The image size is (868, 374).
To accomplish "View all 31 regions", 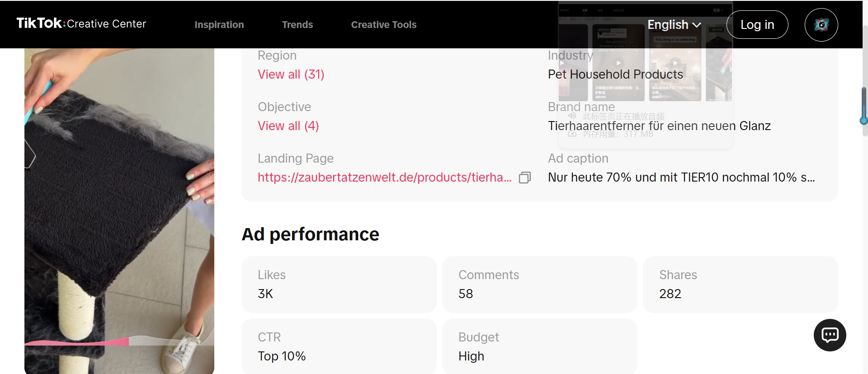I will [291, 75].
